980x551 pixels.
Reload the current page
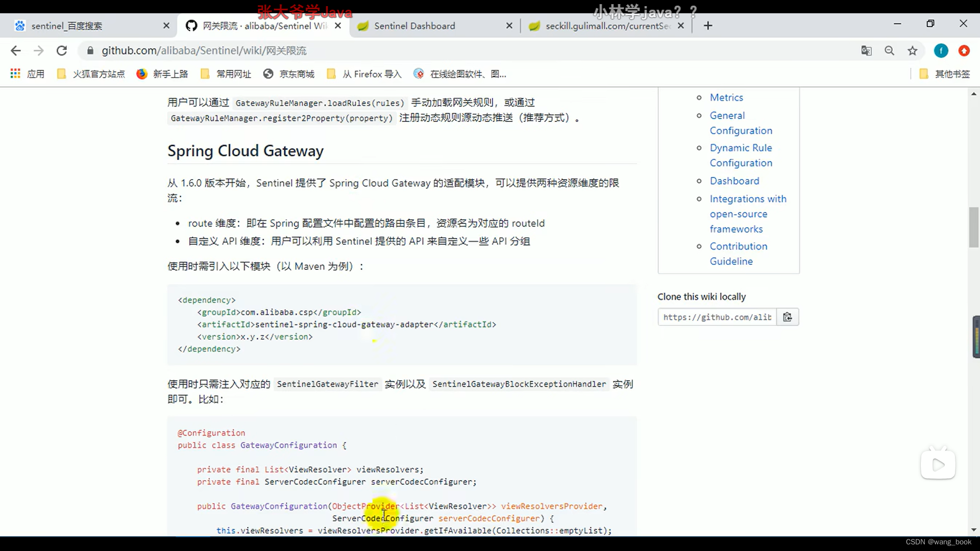62,51
